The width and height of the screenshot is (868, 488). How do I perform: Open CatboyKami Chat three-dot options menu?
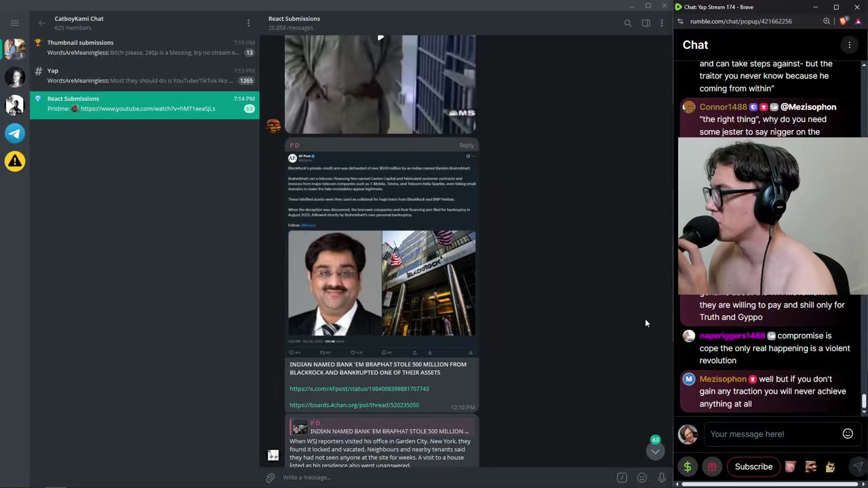248,23
